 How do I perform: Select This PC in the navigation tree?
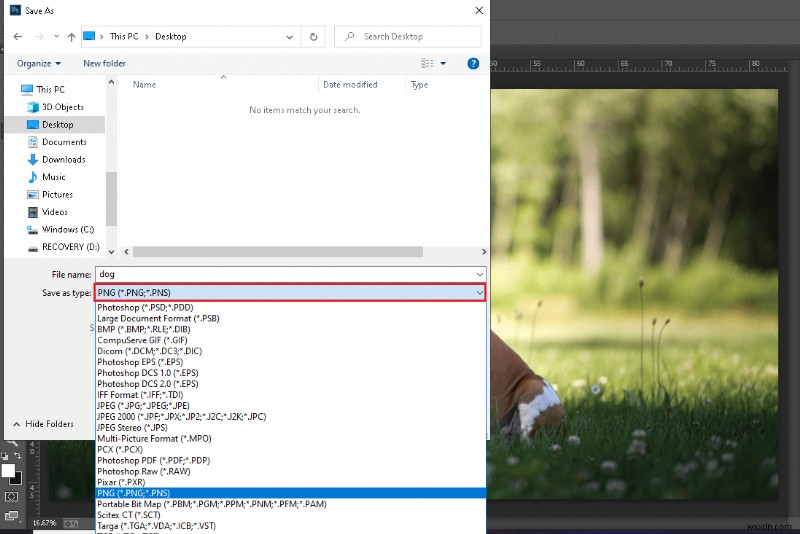[x=51, y=90]
